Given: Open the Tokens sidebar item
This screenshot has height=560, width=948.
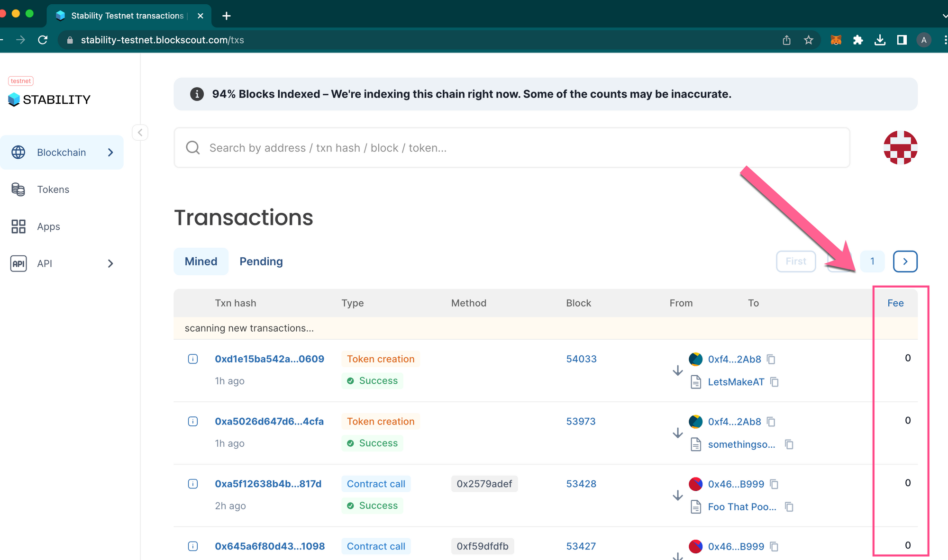Looking at the screenshot, I should coord(53,190).
